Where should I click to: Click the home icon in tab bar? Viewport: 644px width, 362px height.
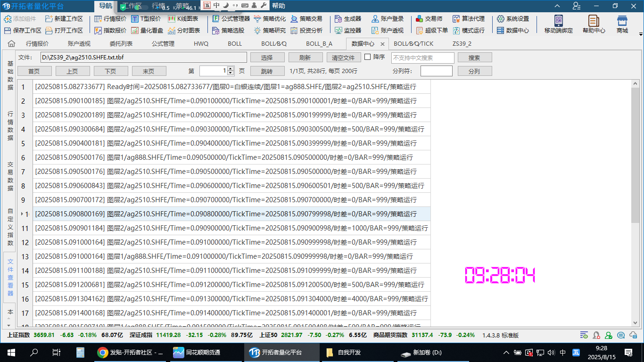coord(11,44)
